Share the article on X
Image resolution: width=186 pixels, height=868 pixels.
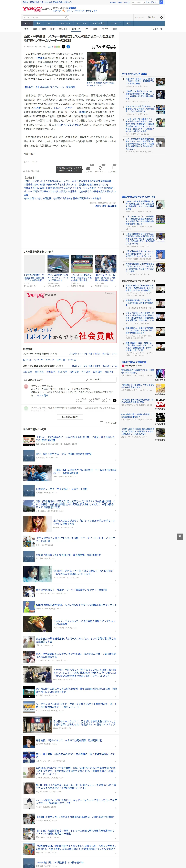pos(63,47)
